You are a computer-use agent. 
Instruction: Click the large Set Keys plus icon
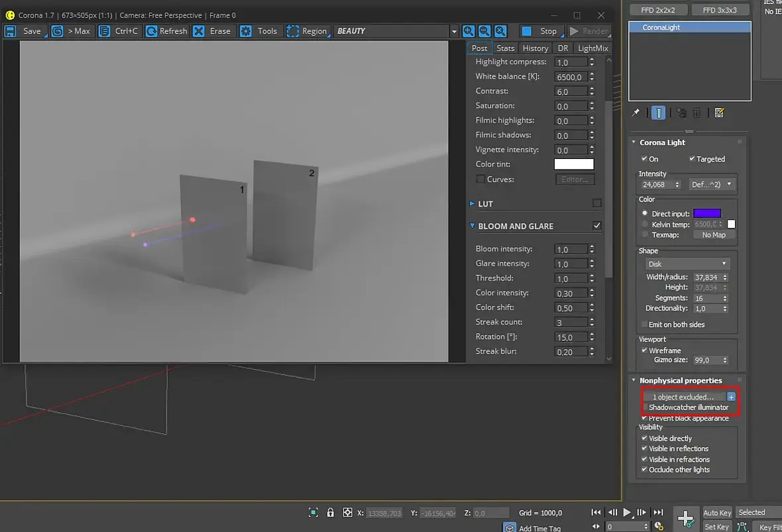coord(685,517)
